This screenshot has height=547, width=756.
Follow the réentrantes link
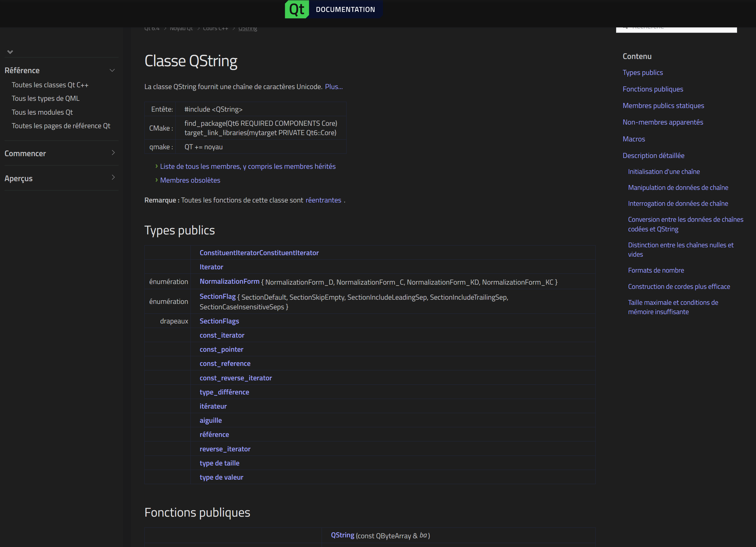coord(323,200)
